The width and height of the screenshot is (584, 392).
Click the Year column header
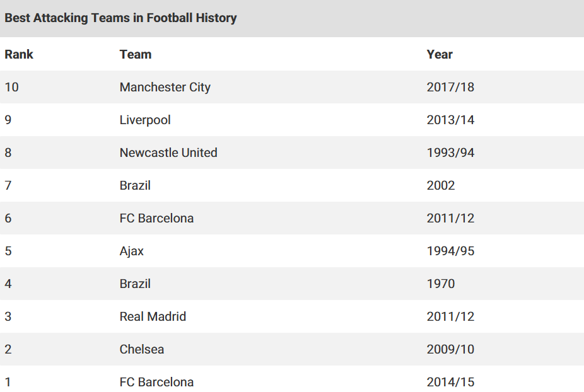click(x=440, y=54)
